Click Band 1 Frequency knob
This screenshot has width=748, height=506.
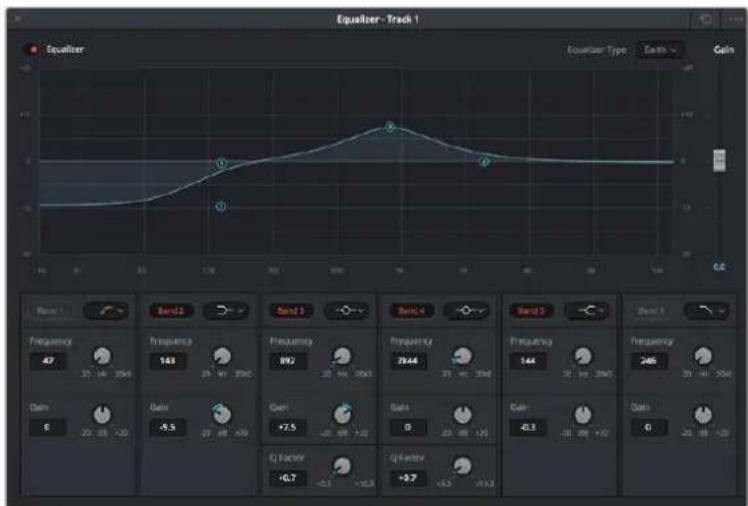[102, 356]
